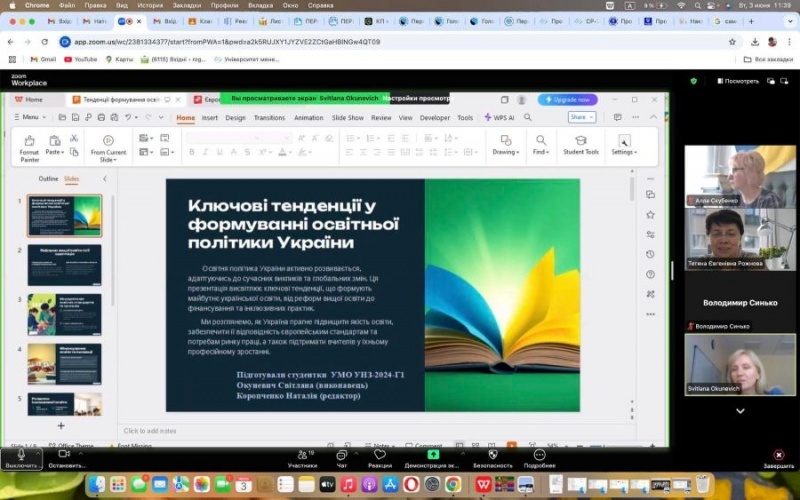This screenshot has width=800, height=500.
Task: Click the Upgrade now button
Action: [568, 100]
